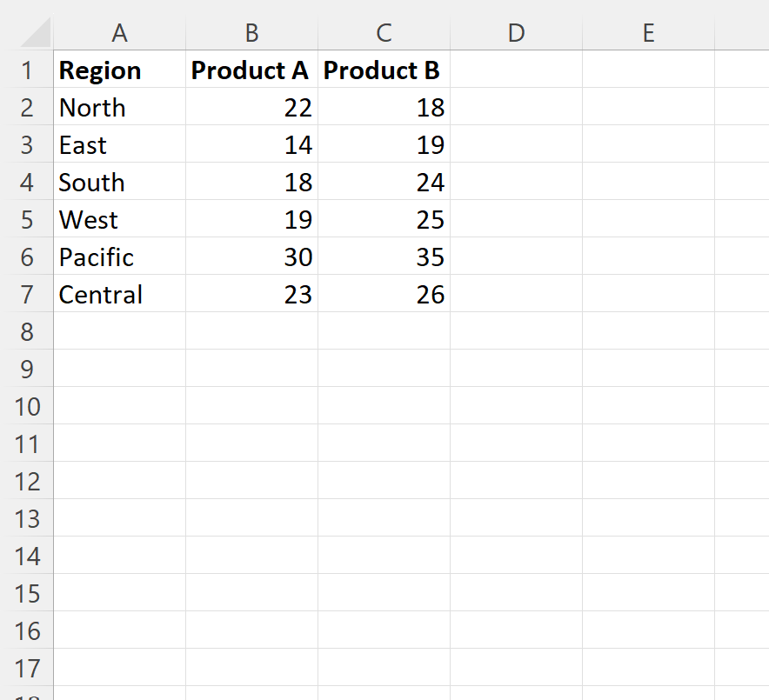This screenshot has height=700, width=769.
Task: Click the Product B header cell
Action: pos(382,70)
